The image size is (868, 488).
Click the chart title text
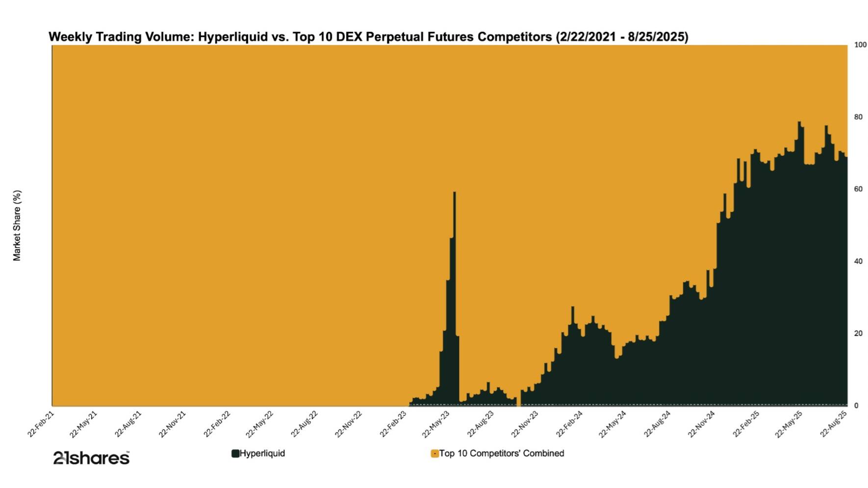point(368,37)
